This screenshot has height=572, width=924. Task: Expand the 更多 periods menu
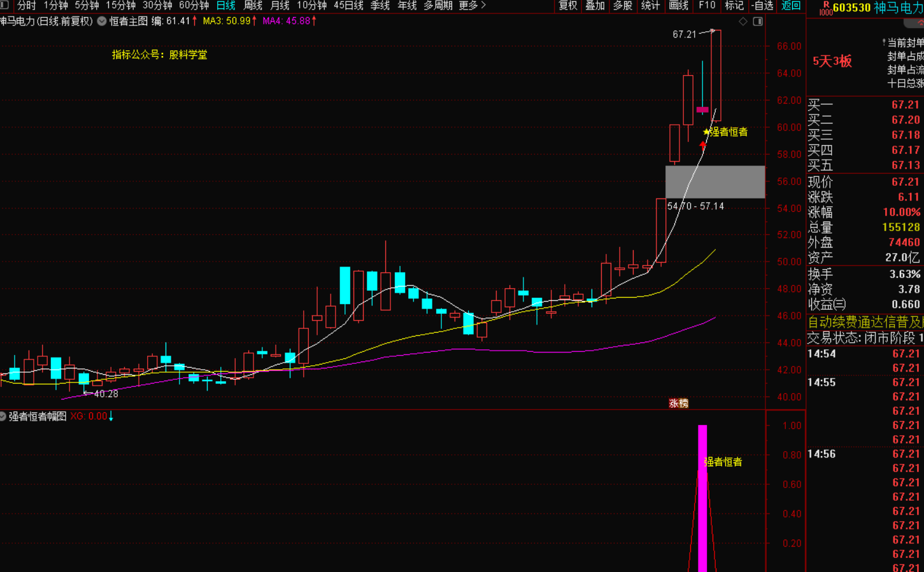(x=472, y=6)
